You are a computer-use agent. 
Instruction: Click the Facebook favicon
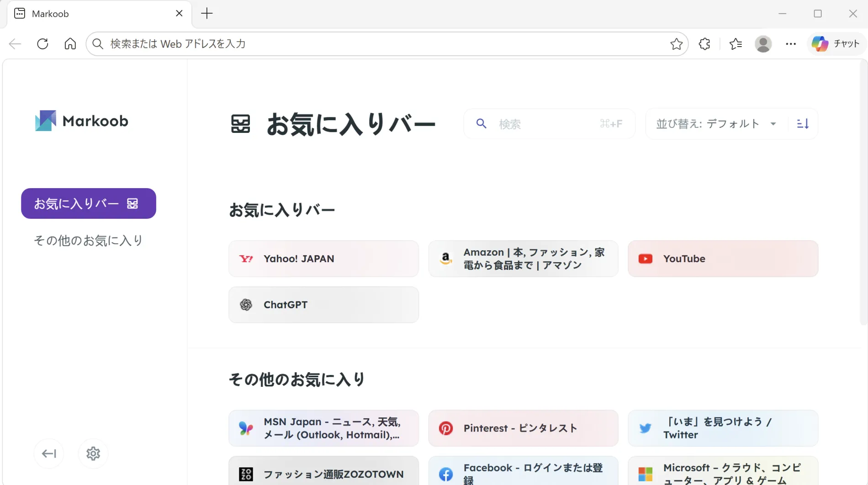coord(446,474)
